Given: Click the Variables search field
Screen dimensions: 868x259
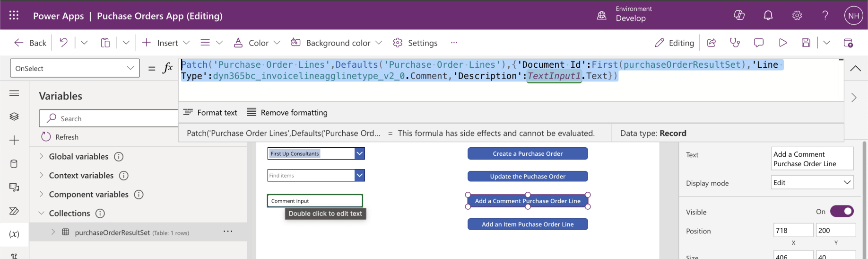Looking at the screenshot, I should coord(113,118).
